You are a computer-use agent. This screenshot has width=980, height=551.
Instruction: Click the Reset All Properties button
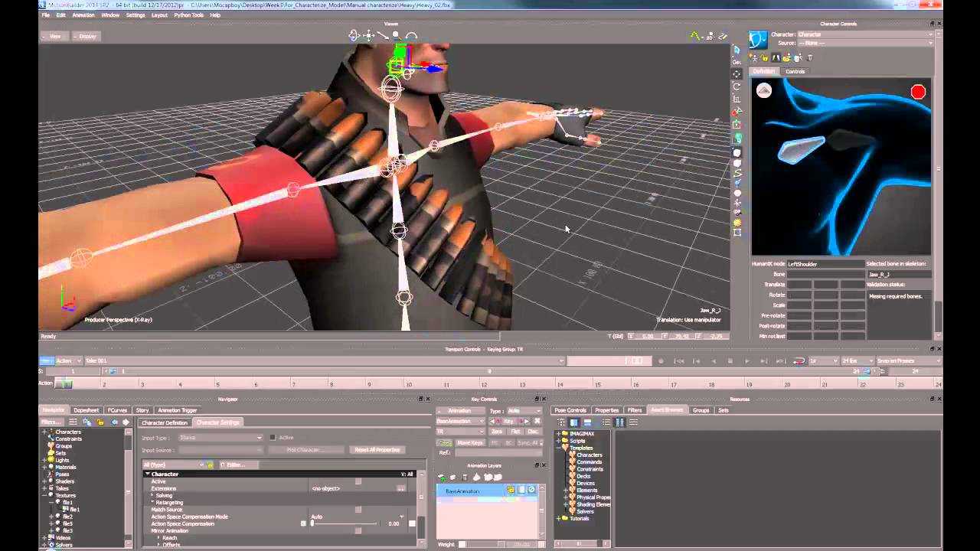(x=377, y=450)
